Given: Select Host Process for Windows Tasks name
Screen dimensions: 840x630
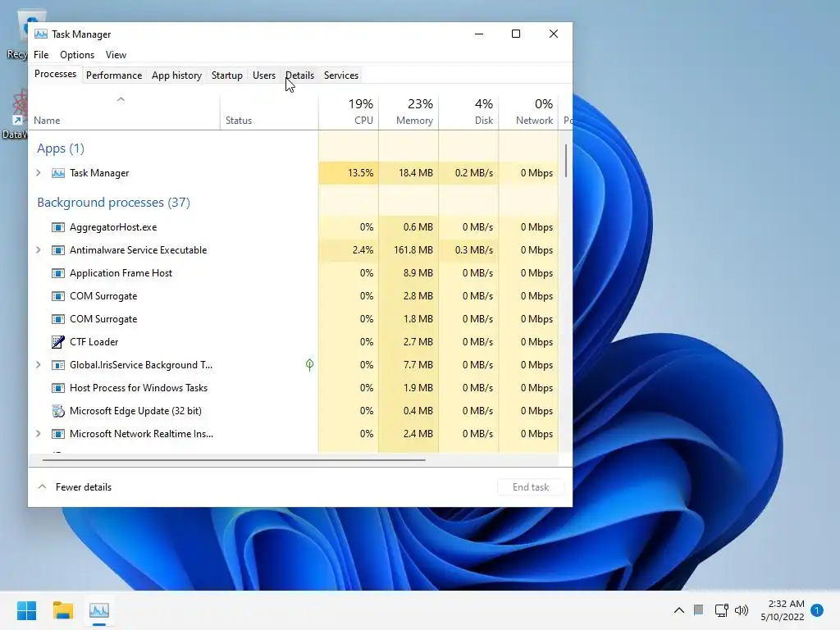Looking at the screenshot, I should coord(138,388).
